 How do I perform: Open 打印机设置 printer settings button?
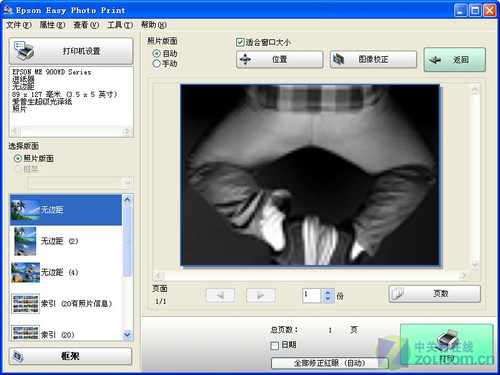[x=71, y=51]
